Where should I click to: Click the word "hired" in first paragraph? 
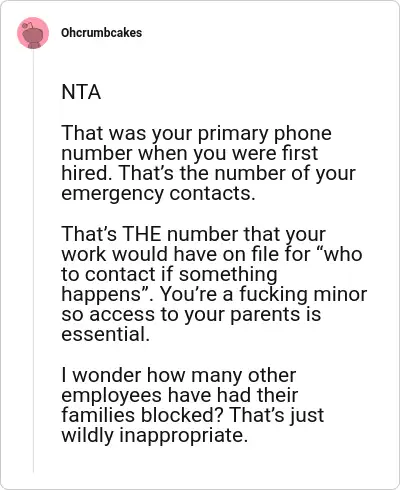coord(85,173)
